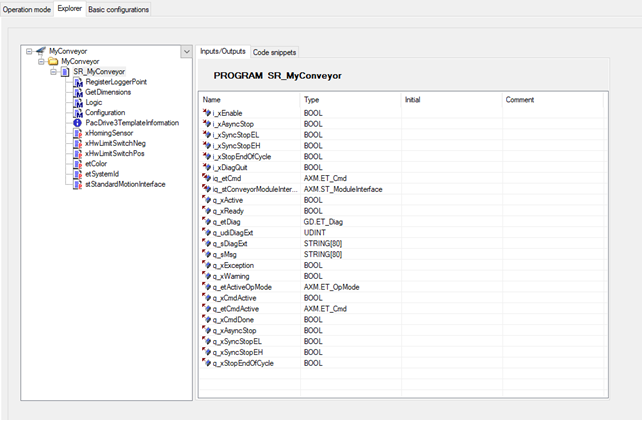Click the RegisterLoggerPoint method icon
Viewport: 642px width, 421px height.
pos(78,82)
